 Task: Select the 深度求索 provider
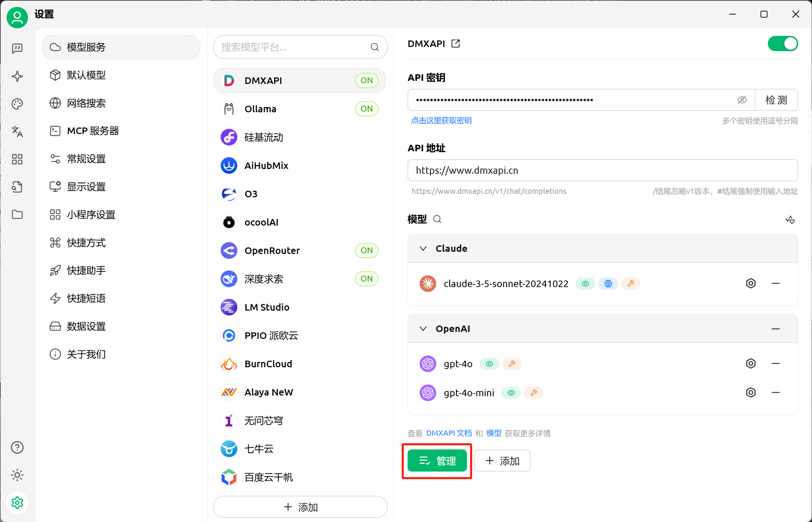pyautogui.click(x=299, y=279)
